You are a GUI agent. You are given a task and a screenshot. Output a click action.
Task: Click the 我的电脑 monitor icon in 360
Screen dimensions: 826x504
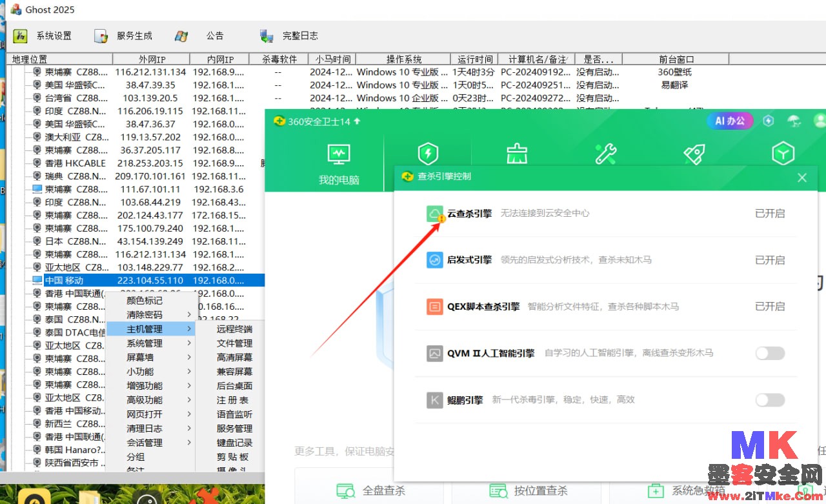[339, 154]
